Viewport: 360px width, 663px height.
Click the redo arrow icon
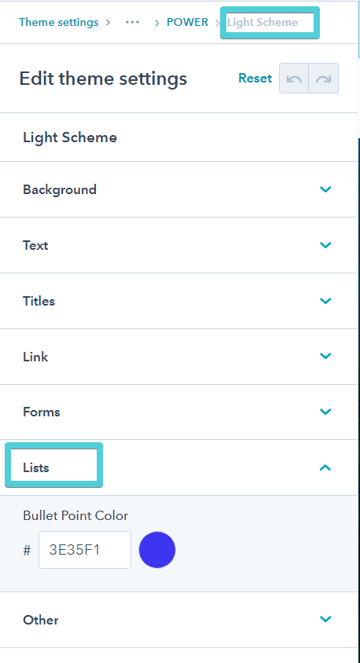tap(324, 79)
